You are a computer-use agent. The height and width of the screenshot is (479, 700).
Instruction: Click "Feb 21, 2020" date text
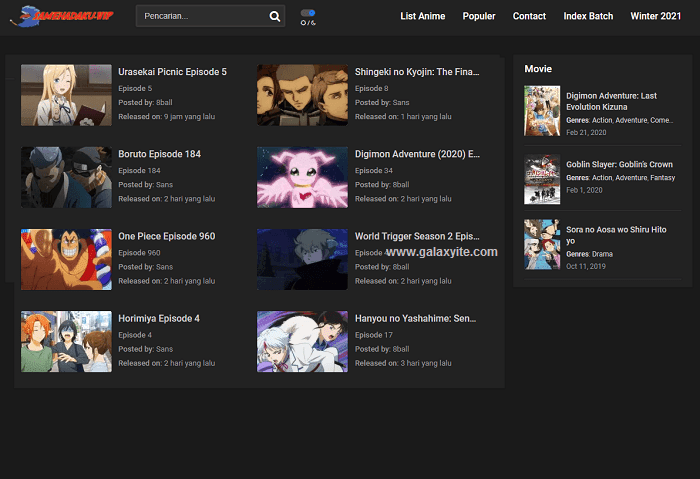(x=586, y=133)
